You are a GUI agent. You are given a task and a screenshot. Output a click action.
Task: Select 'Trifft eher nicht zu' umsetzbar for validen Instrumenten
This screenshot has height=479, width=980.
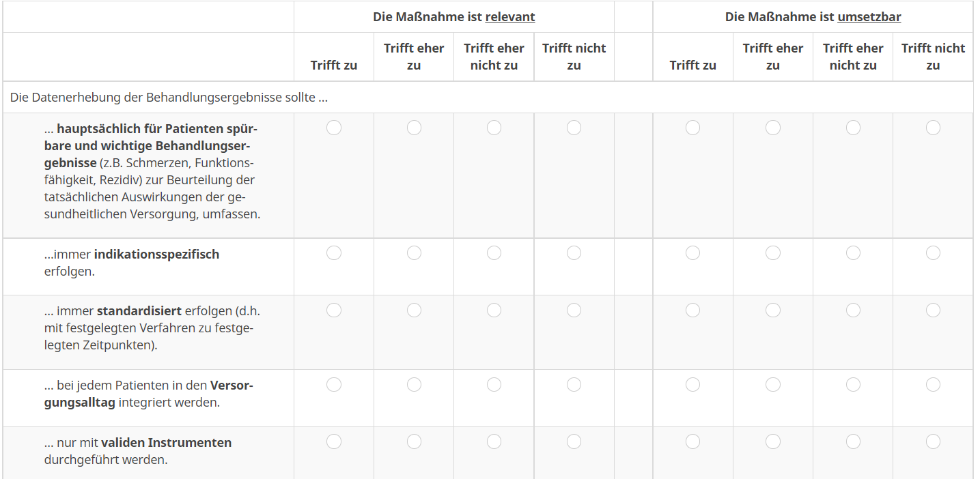pos(853,442)
